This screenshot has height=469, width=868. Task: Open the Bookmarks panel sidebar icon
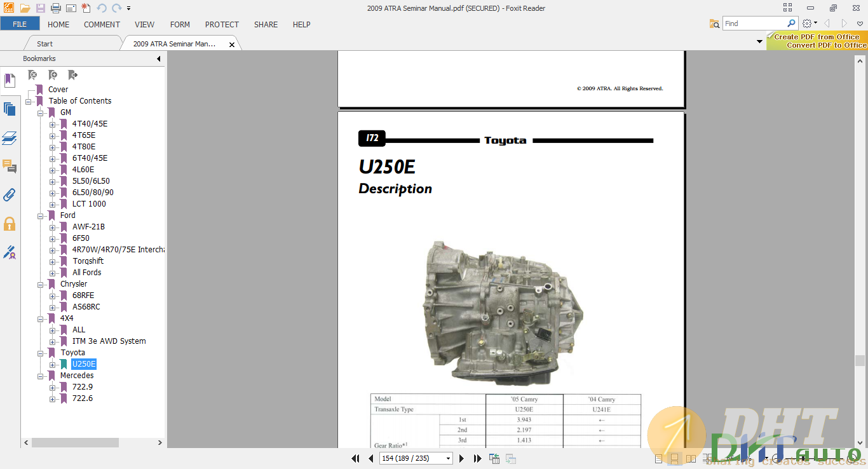pyautogui.click(x=10, y=81)
